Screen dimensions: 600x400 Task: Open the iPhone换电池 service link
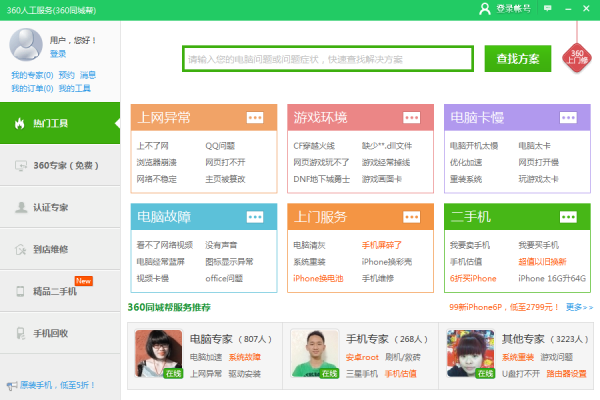tap(318, 277)
